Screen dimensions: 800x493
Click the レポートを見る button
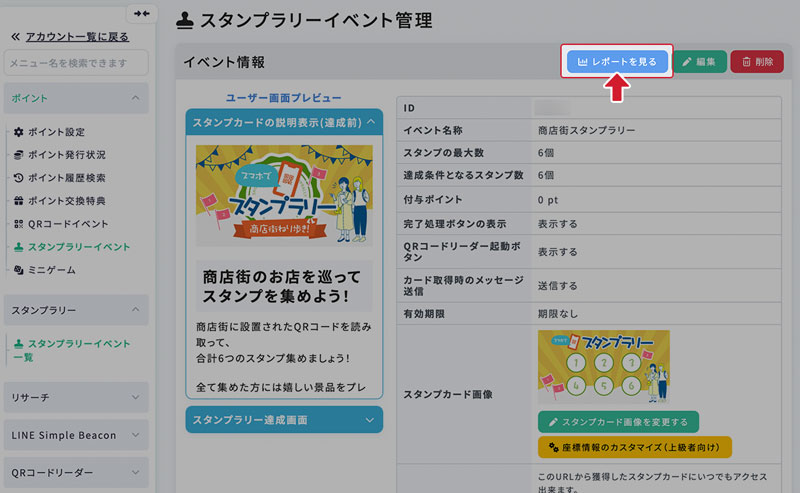tap(617, 62)
